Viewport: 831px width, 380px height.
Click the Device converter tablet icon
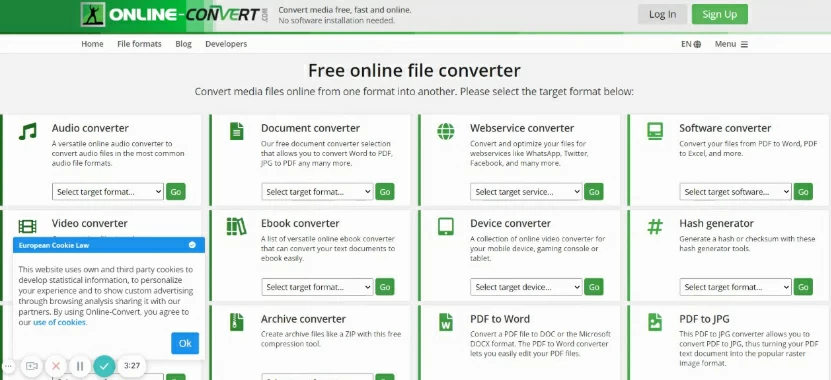(x=446, y=227)
